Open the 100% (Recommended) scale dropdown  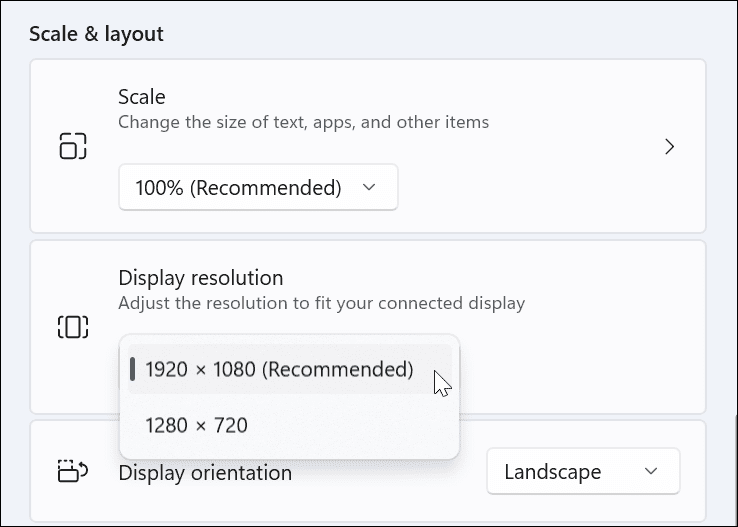click(258, 187)
